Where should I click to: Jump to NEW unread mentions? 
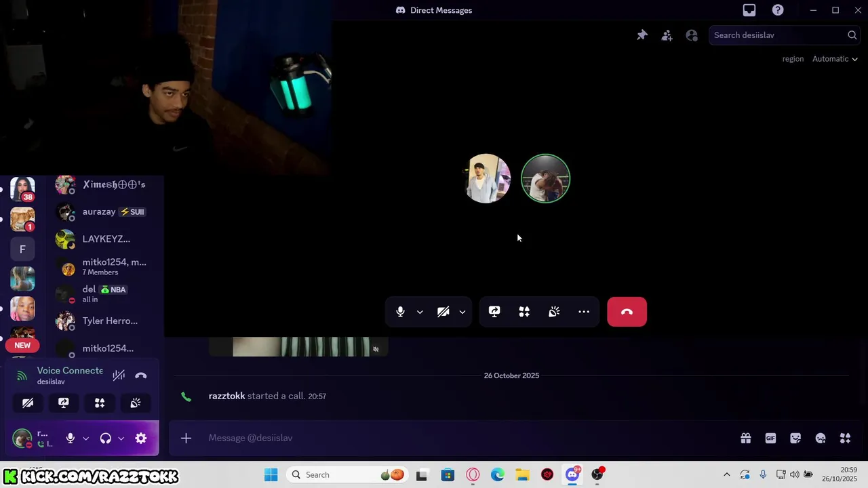[x=22, y=345]
